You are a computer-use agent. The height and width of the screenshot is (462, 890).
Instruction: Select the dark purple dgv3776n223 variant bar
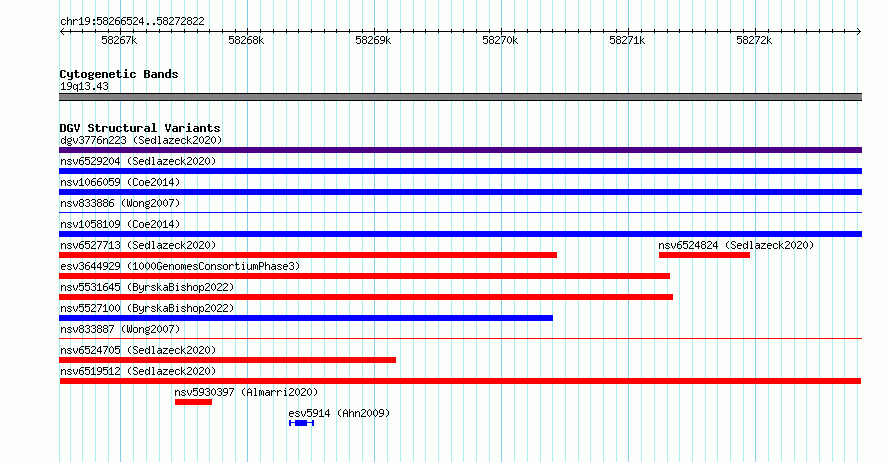pos(460,150)
